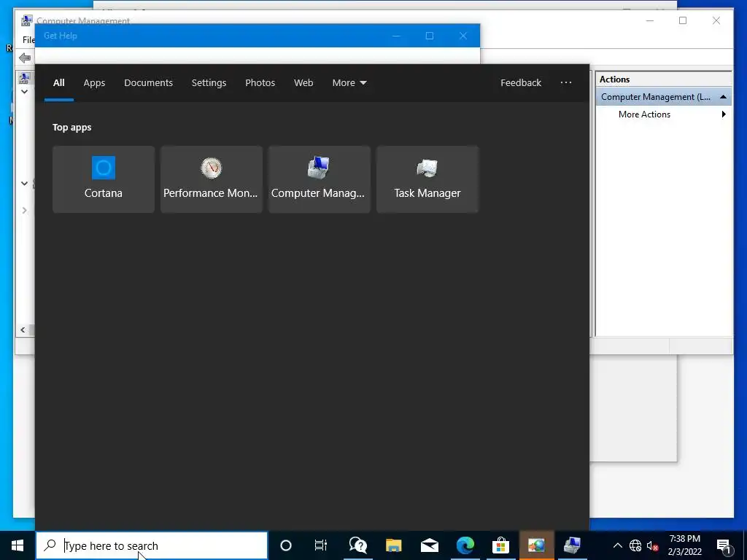The width and height of the screenshot is (747, 560).
Task: Select the Computer Management root tree icon
Action: pyautogui.click(x=24, y=77)
